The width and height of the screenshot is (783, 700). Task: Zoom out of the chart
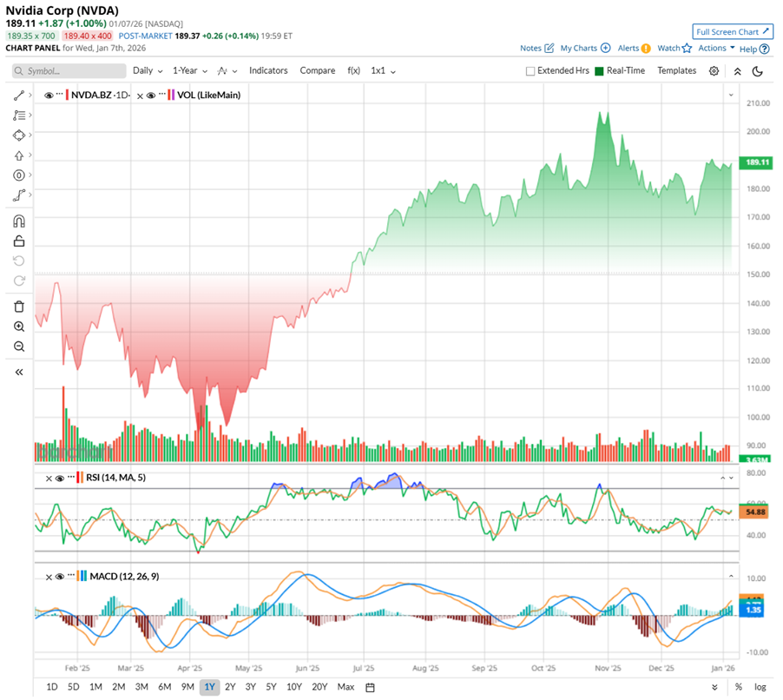[x=19, y=347]
